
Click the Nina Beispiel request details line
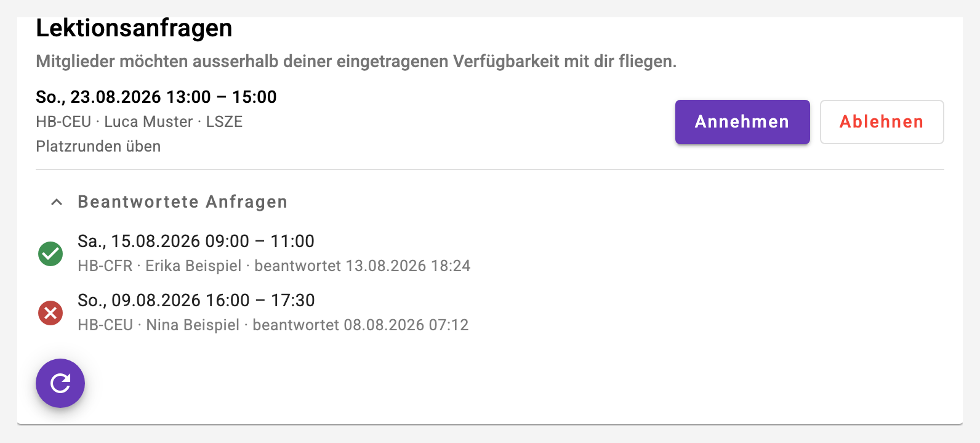pyautogui.click(x=273, y=325)
